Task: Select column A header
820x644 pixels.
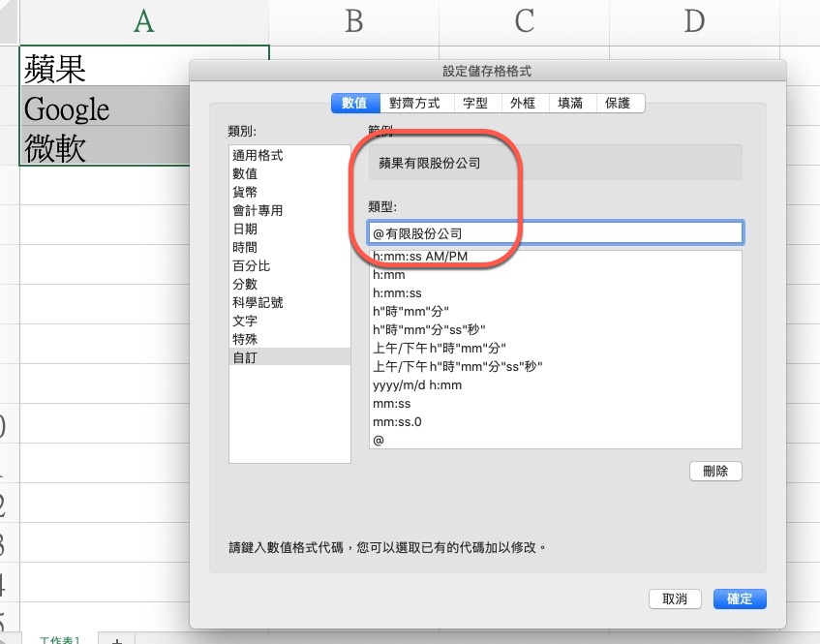Action: point(144,21)
